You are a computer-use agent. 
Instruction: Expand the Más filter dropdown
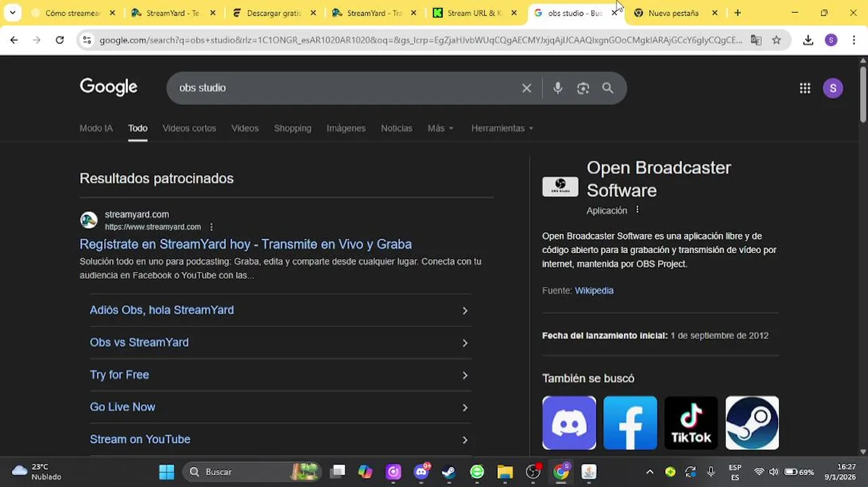pyautogui.click(x=441, y=128)
